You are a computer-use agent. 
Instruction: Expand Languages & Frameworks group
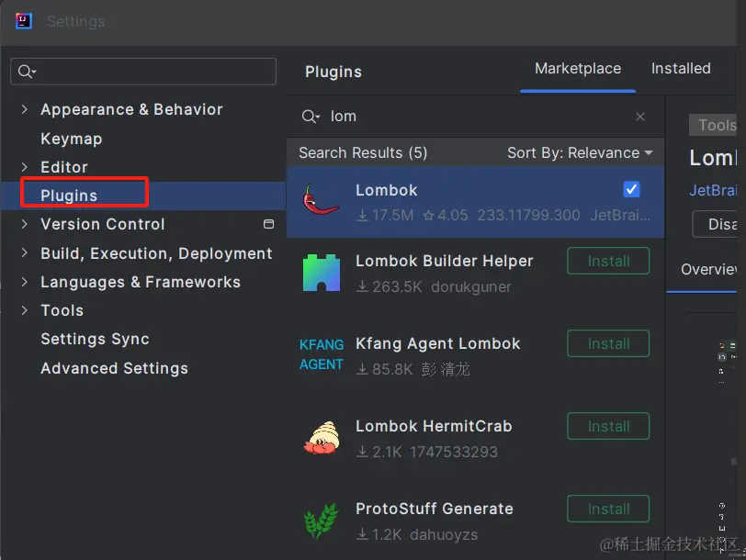click(24, 282)
